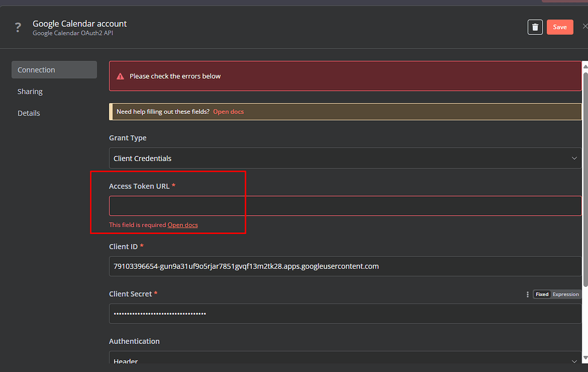
Task: Select the Client ID text field
Action: point(345,266)
